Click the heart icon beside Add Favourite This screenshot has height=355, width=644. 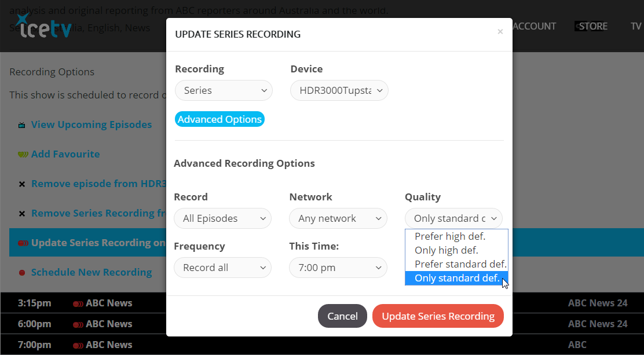click(23, 155)
